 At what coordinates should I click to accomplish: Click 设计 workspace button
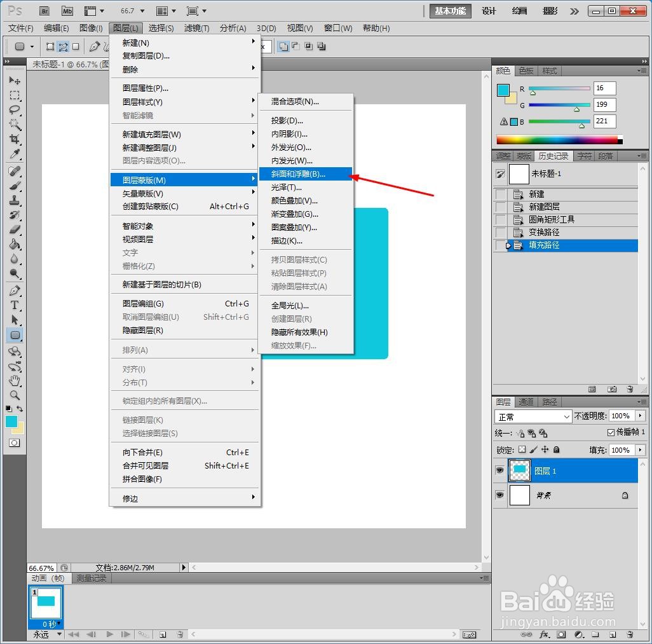coord(489,11)
